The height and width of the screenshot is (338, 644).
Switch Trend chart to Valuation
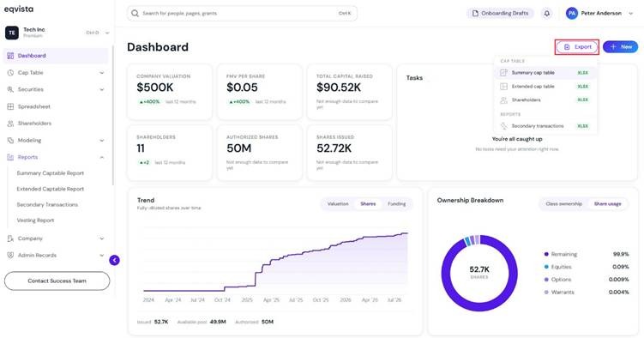pyautogui.click(x=338, y=203)
